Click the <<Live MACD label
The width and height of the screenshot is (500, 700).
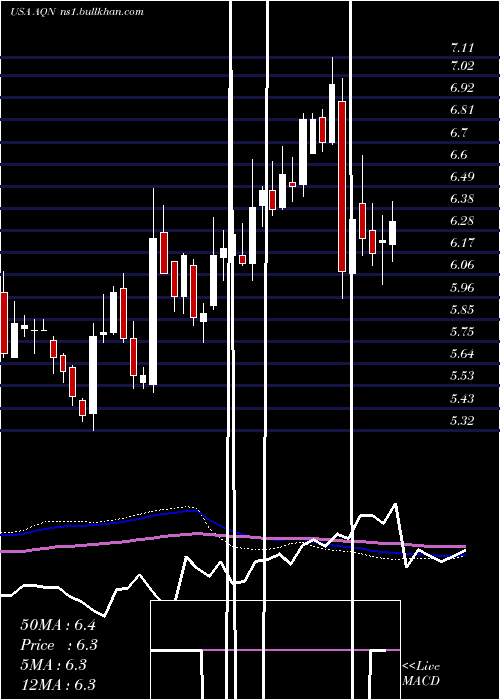[x=421, y=674]
